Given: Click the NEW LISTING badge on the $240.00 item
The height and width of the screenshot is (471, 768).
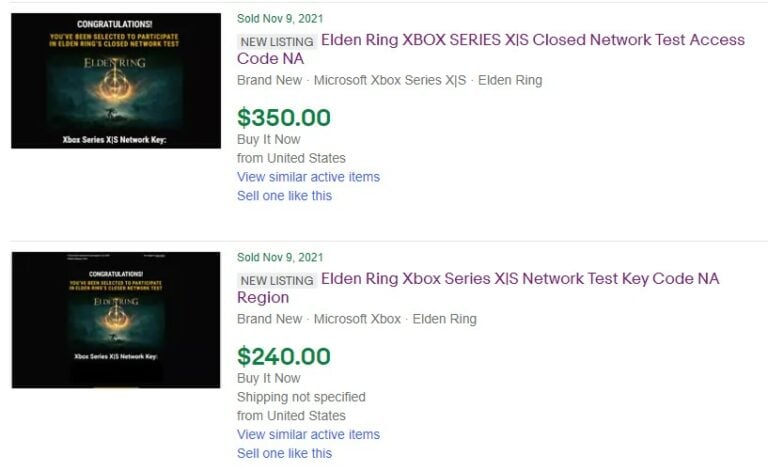Looking at the screenshot, I should pyautogui.click(x=277, y=280).
